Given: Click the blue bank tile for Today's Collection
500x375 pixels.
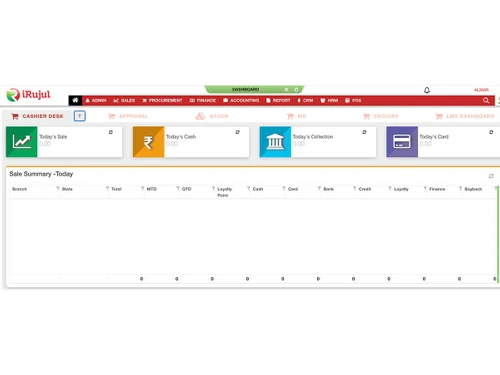Looking at the screenshot, I should 275,142.
